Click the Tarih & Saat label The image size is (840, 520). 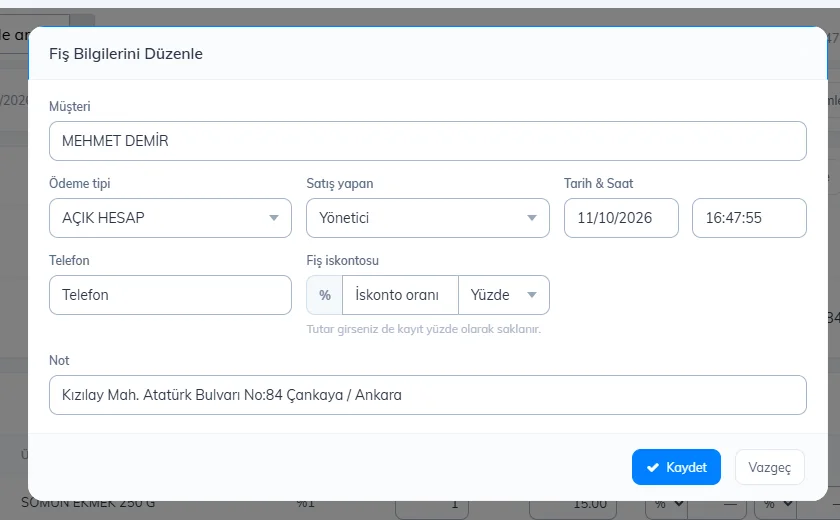click(x=598, y=184)
